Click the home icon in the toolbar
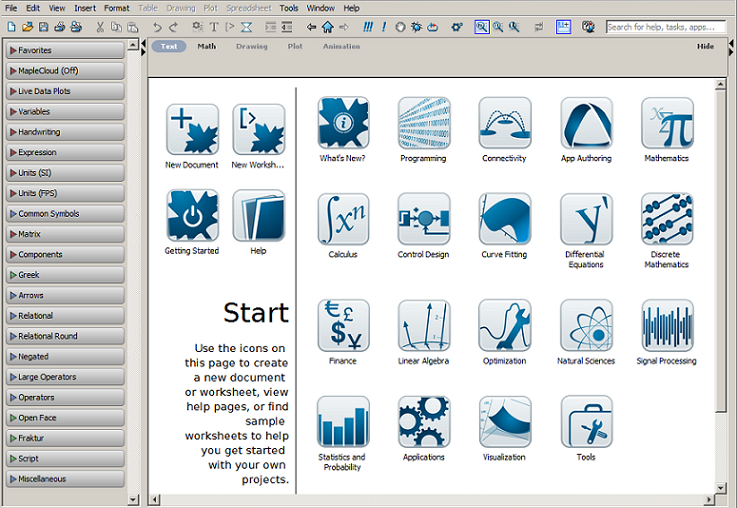 tap(327, 27)
